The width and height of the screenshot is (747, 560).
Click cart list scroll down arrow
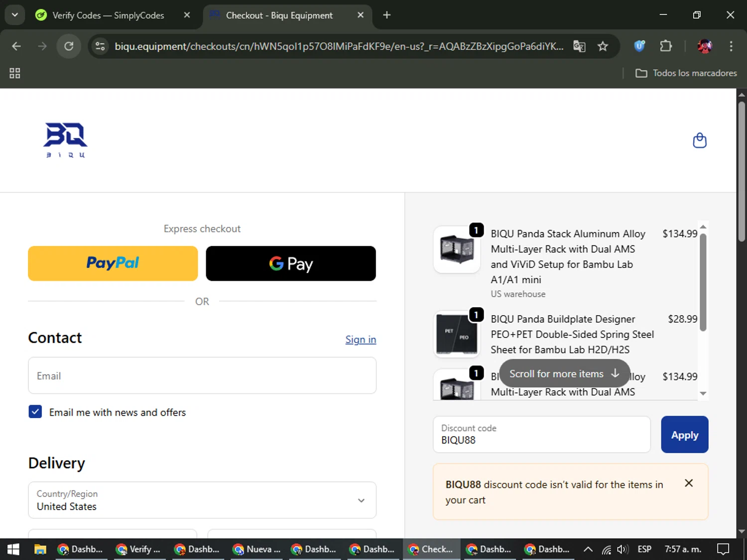click(703, 393)
